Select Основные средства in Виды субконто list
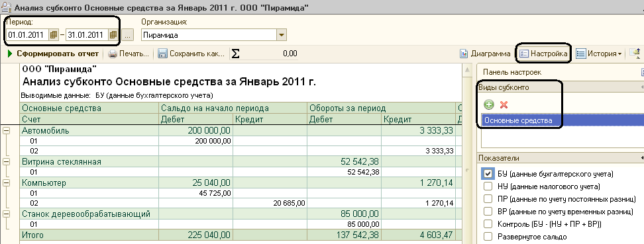Viewport: 644px width, 244px height. point(563,120)
